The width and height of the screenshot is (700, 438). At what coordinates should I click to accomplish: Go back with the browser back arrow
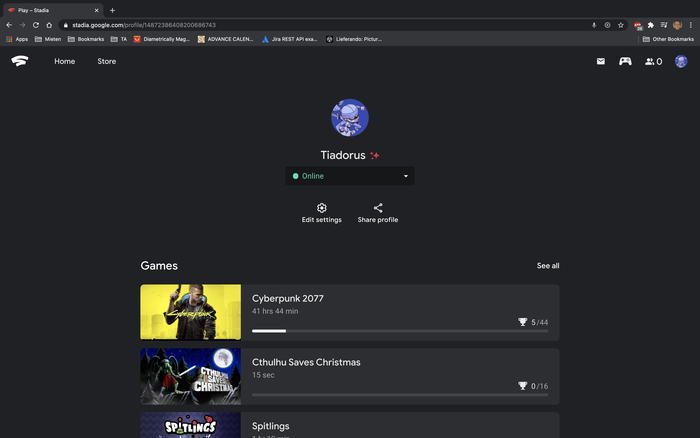pos(9,25)
